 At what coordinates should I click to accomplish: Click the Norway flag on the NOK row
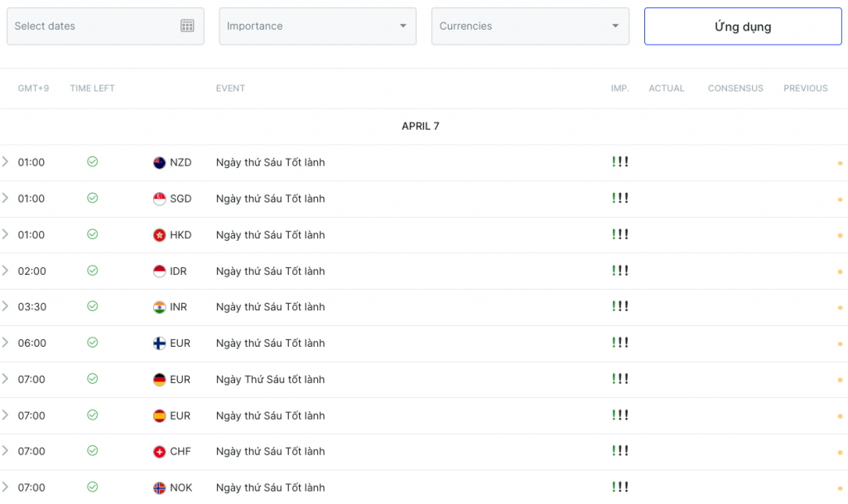click(x=157, y=487)
